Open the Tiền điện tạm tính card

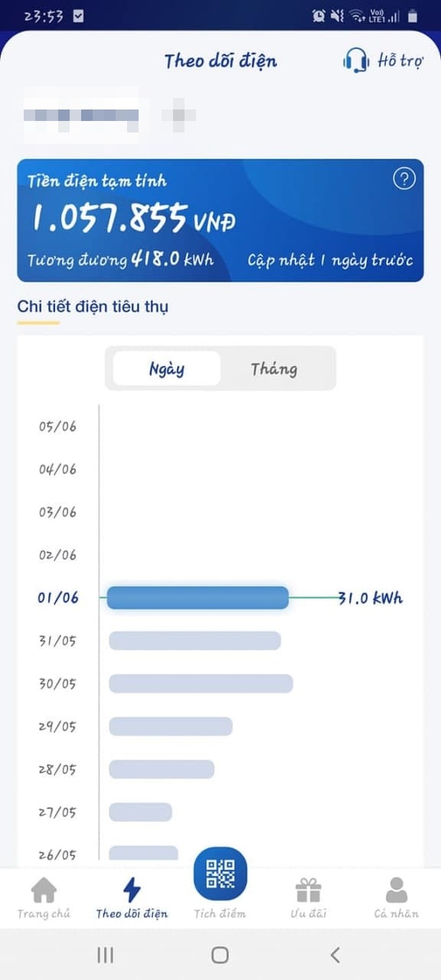point(220,220)
